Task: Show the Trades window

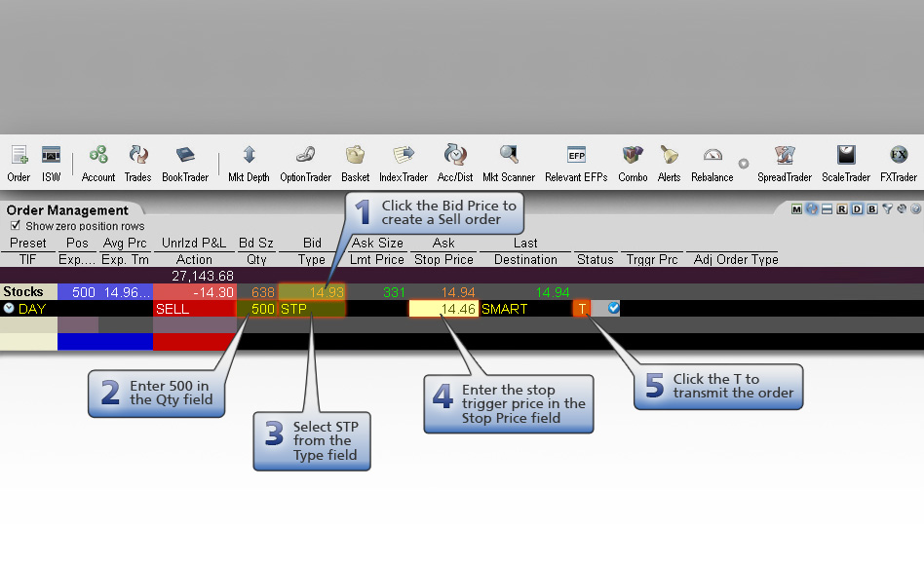Action: [x=137, y=164]
